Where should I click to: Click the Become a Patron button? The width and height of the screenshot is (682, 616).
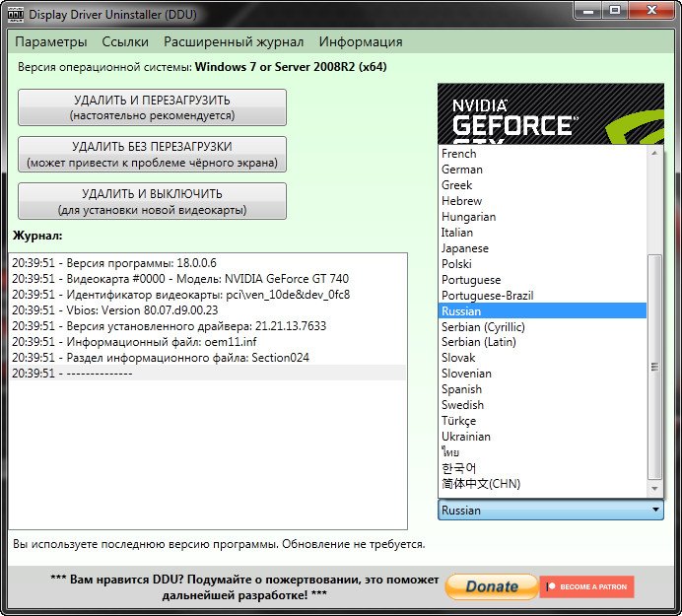point(587,586)
